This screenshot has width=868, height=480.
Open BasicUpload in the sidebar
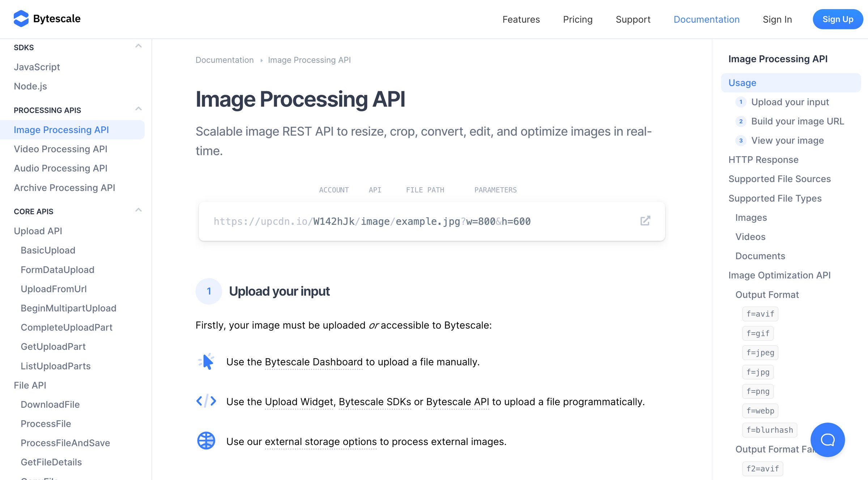[48, 250]
